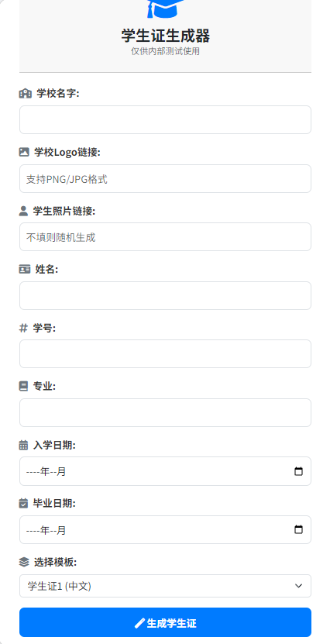Click the calendar-check icon beside 毕业日期 label
The width and height of the screenshot is (330, 644).
point(23,503)
